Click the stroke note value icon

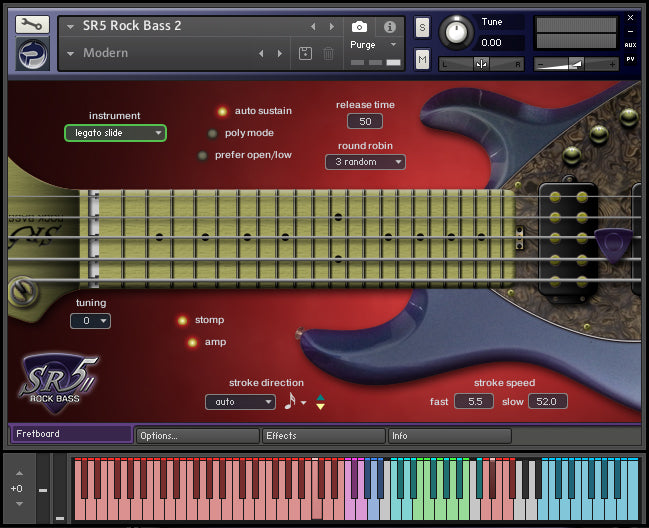pyautogui.click(x=290, y=401)
